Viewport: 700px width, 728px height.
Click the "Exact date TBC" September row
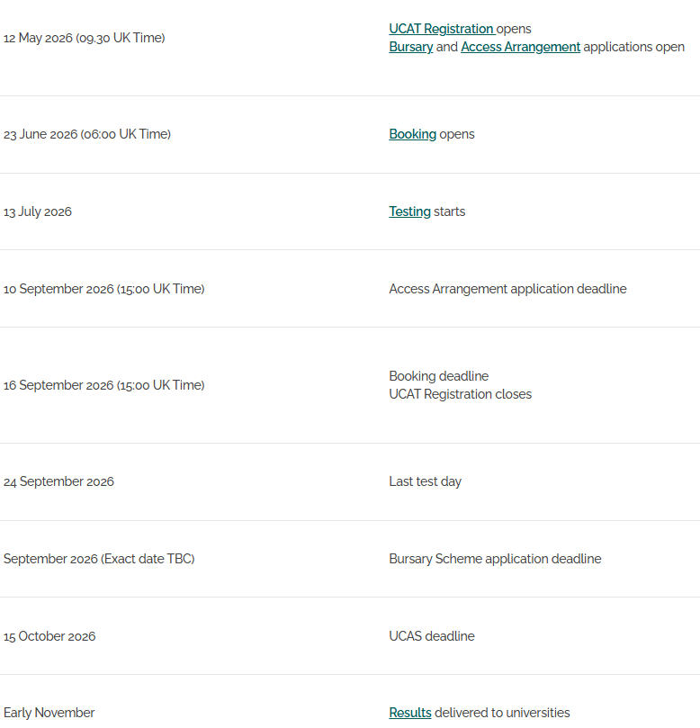(x=99, y=559)
